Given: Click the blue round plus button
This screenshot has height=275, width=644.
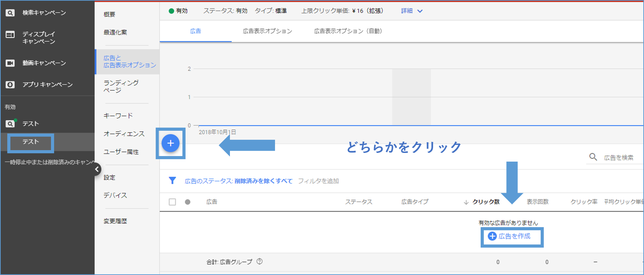Looking at the screenshot, I should pos(171,143).
